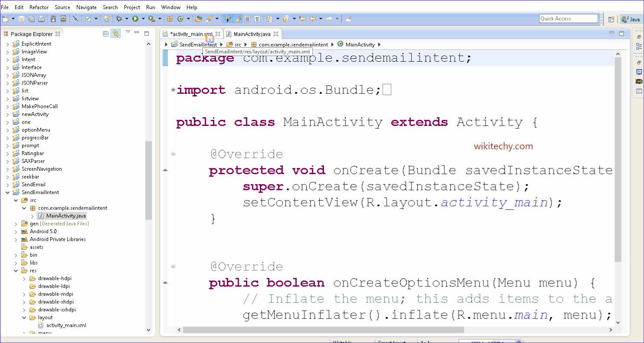Viewport: 644px width, 343px height.
Task: Click the Back navigation arrow
Action: point(312,19)
